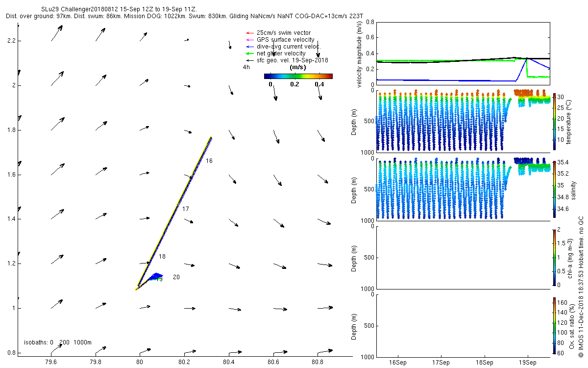Click the isobaths 0 200 1000m label

[x=58, y=342]
